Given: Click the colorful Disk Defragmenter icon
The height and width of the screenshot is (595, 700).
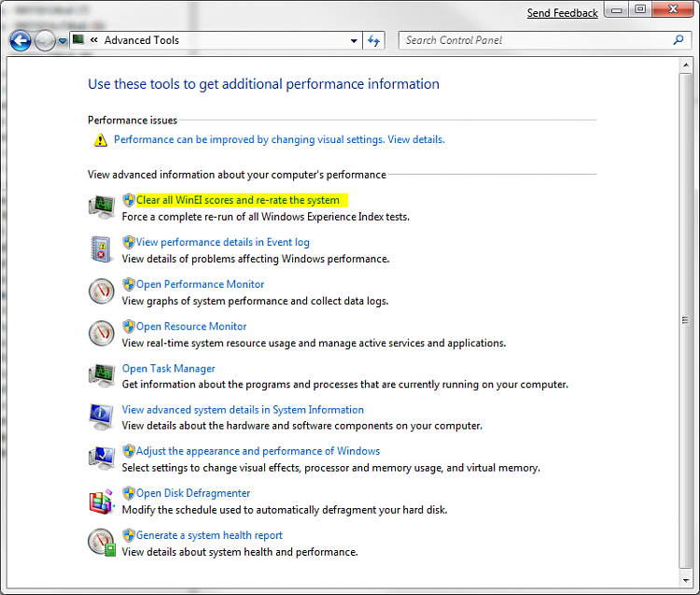Looking at the screenshot, I should (102, 502).
